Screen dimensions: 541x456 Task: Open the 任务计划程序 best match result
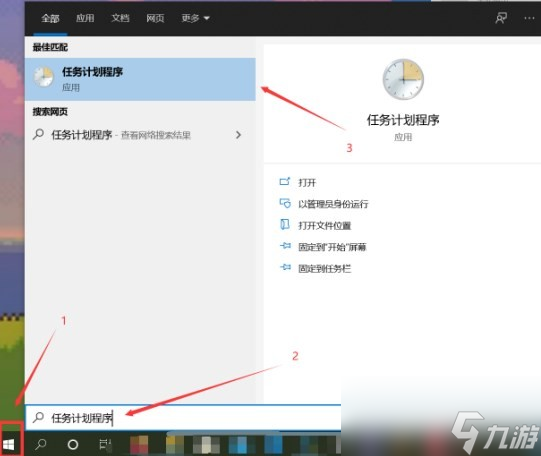click(x=140, y=79)
